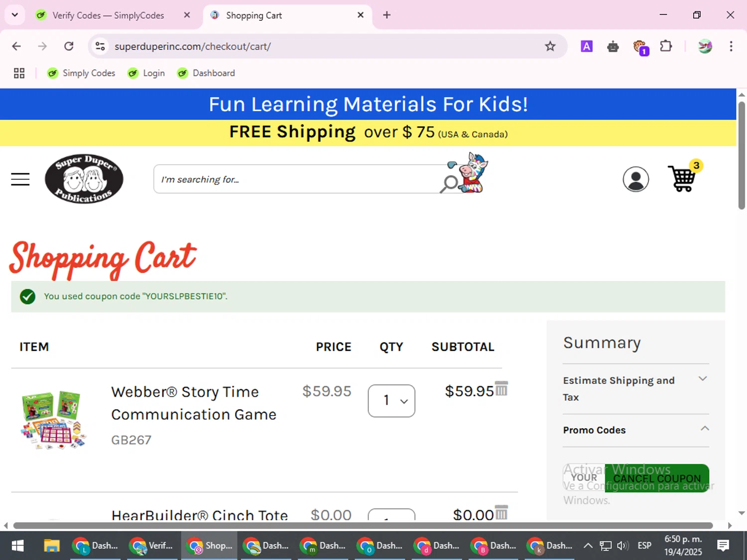This screenshot has width=747, height=560.
Task: Open the Windows notification center icon
Action: tap(723, 546)
